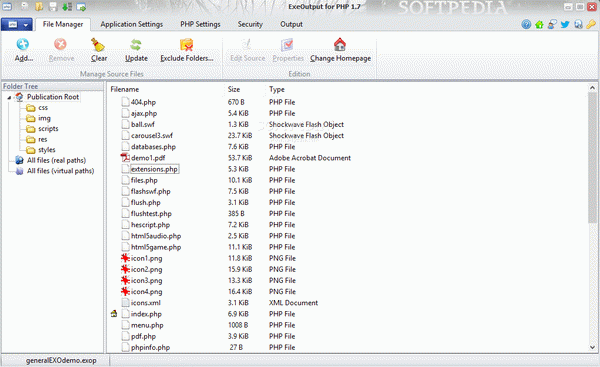600x367 pixels.
Task: Open the Output tab
Action: pos(291,24)
